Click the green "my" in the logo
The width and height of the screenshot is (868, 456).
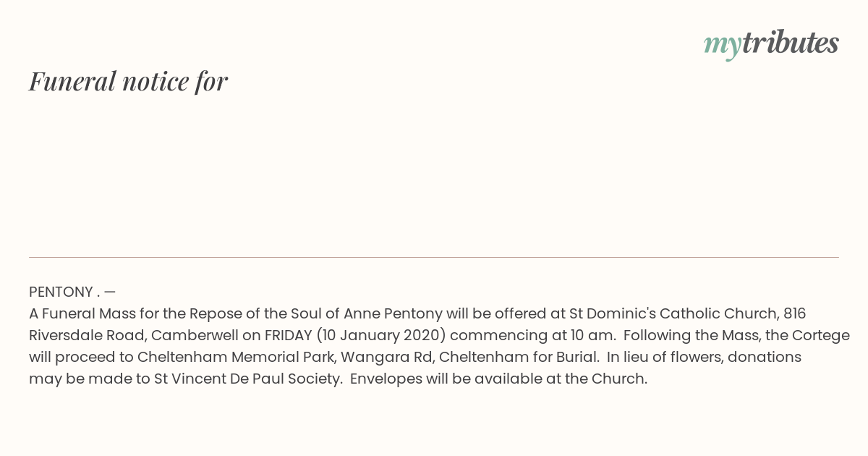pos(723,46)
